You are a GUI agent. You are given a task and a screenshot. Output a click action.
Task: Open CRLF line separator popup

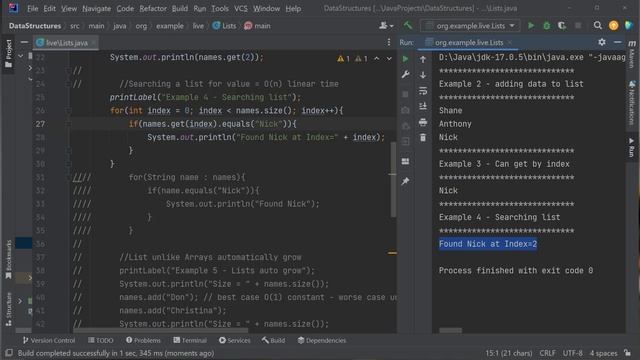tap(547, 353)
